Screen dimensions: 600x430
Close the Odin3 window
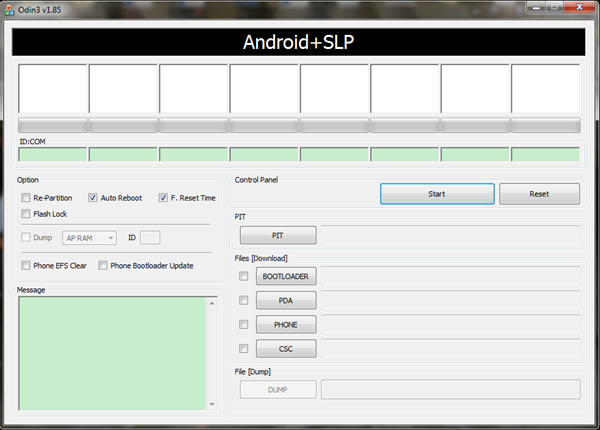point(579,7)
